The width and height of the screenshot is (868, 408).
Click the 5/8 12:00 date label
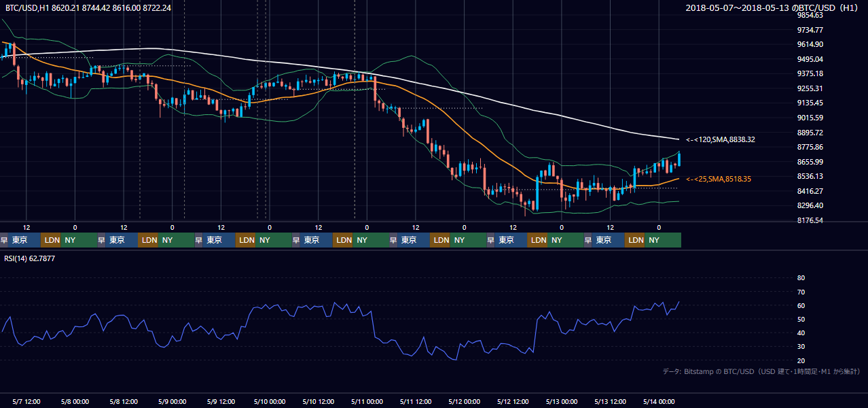(124, 401)
